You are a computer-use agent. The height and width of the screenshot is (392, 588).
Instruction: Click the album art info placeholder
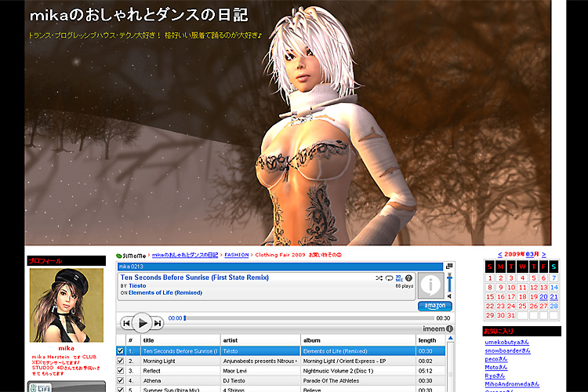[x=431, y=285]
